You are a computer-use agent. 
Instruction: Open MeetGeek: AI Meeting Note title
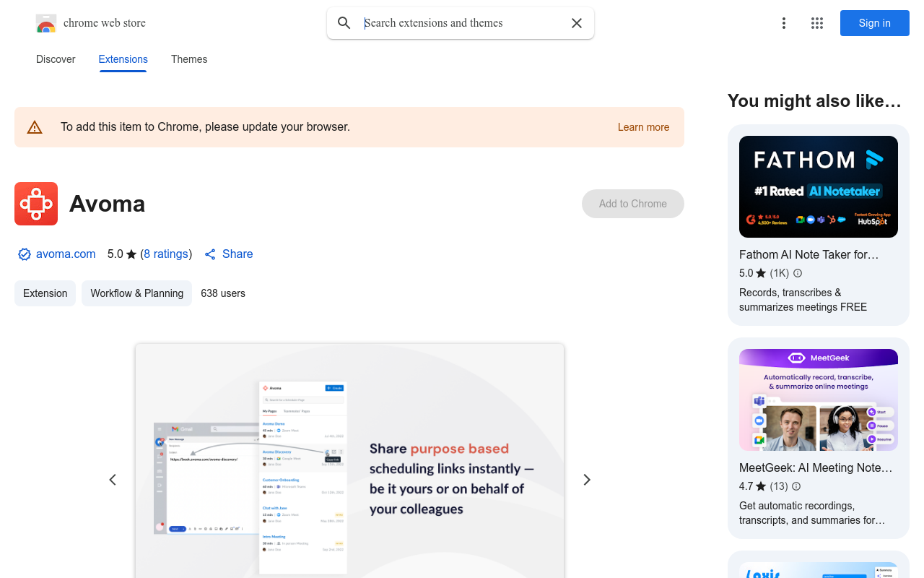[816, 467]
